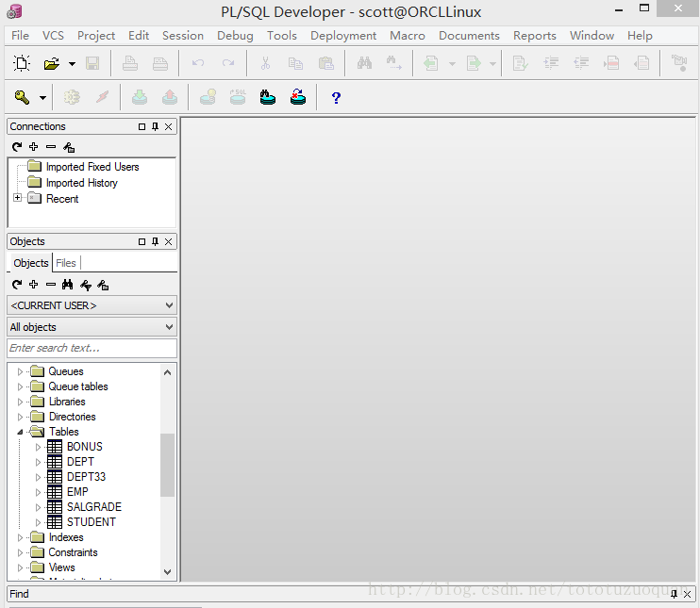This screenshot has height=608, width=700.
Task: Expand the Queues folder
Action: [20, 371]
